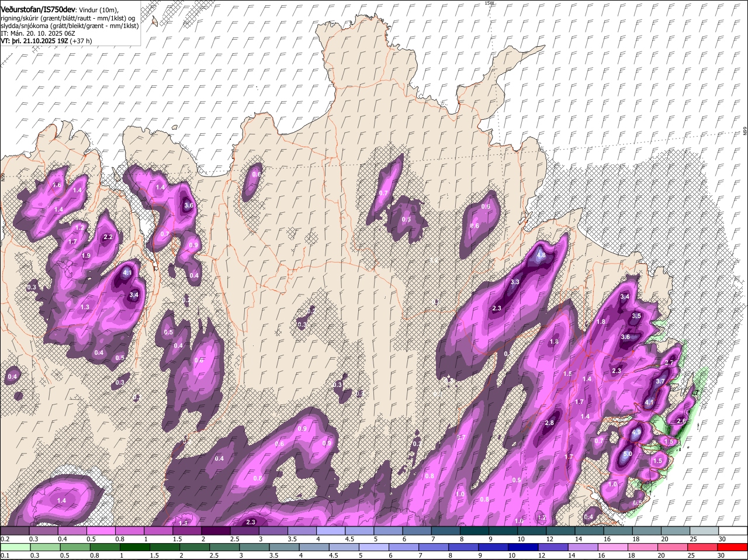Image resolution: width=748 pixels, height=560 pixels.
Task: Select the 3 swatch in the upper legend row
Action: click(x=273, y=530)
